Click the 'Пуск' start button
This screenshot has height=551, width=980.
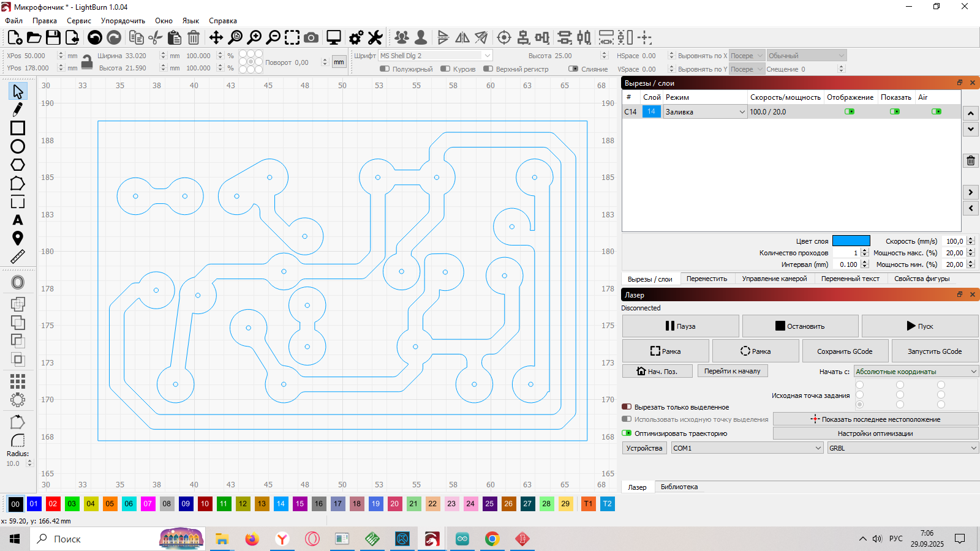[919, 326]
